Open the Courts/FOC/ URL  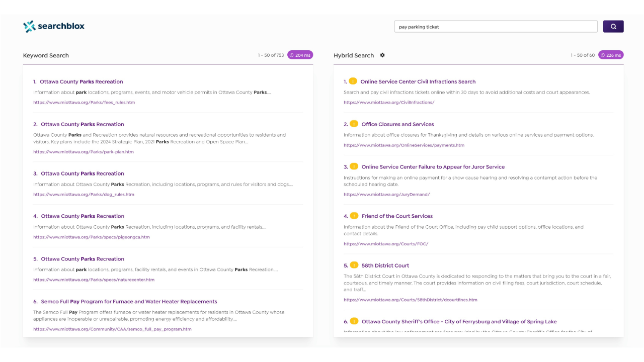point(386,244)
